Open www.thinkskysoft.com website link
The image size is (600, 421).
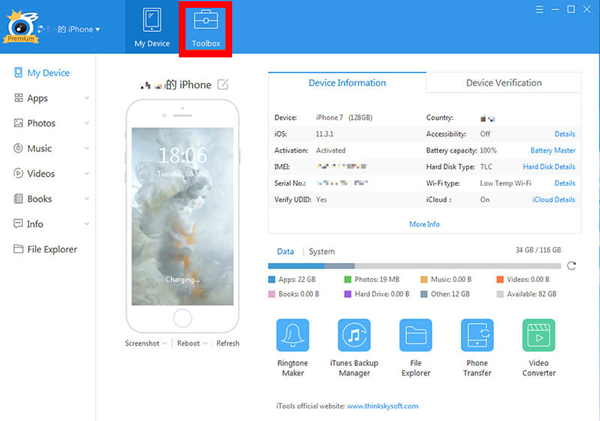[x=382, y=406]
